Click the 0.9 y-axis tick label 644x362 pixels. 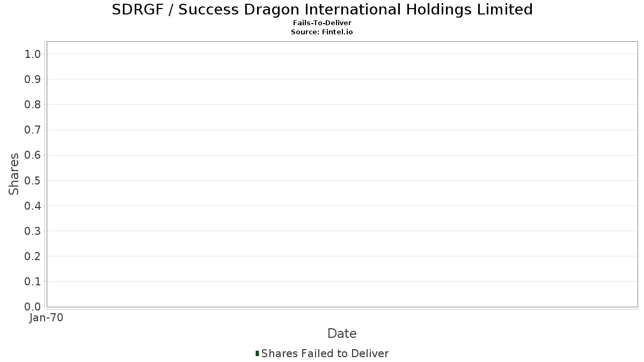pyautogui.click(x=33, y=79)
